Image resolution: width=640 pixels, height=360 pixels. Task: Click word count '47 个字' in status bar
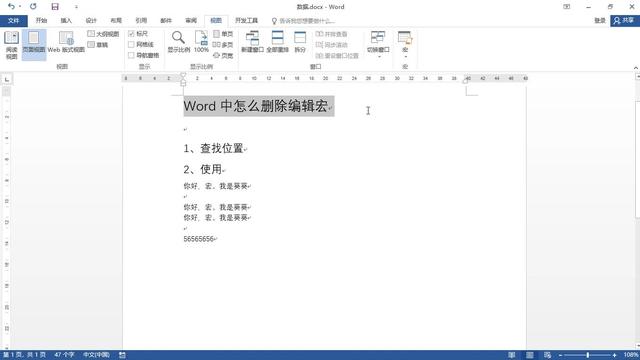(x=64, y=355)
